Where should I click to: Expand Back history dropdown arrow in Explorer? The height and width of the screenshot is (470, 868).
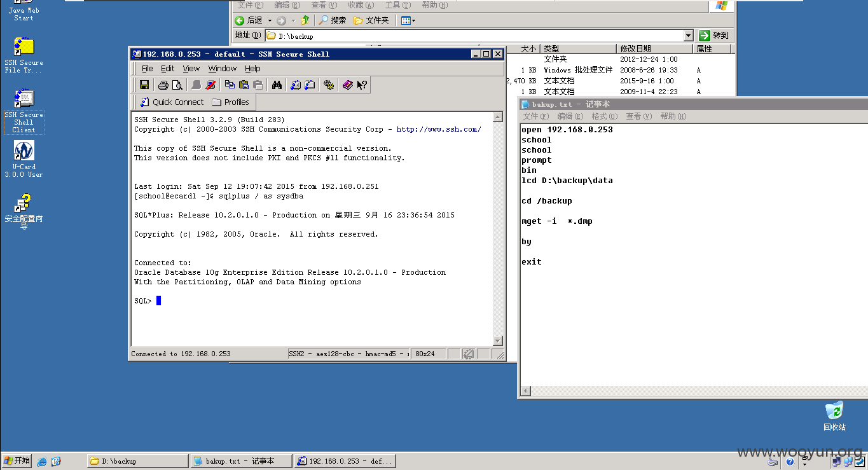[x=270, y=20]
